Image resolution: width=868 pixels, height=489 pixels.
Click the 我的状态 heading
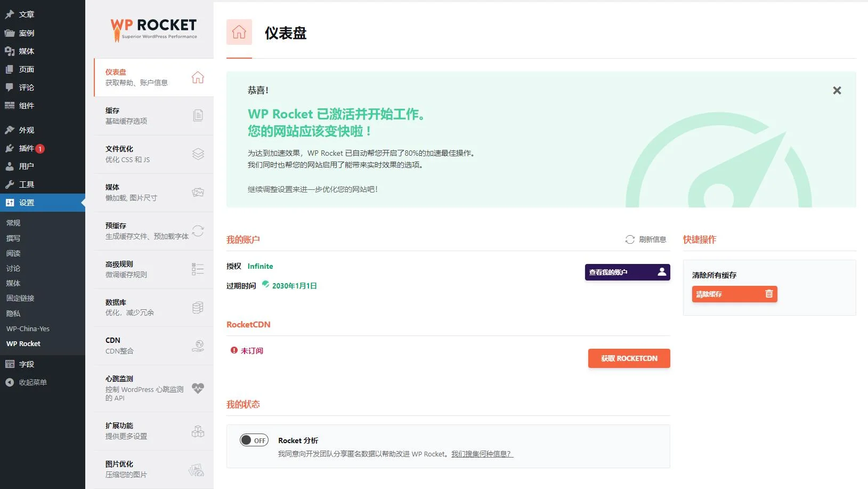click(x=243, y=404)
